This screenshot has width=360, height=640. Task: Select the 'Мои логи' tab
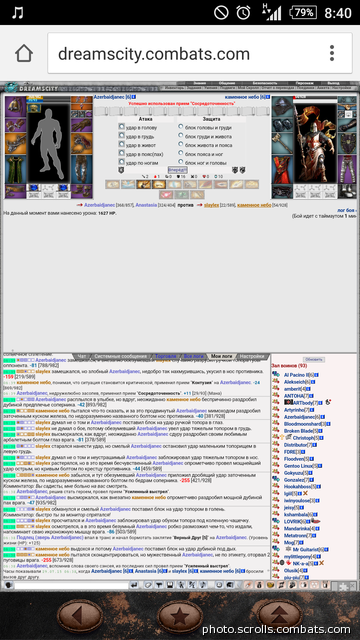click(222, 356)
